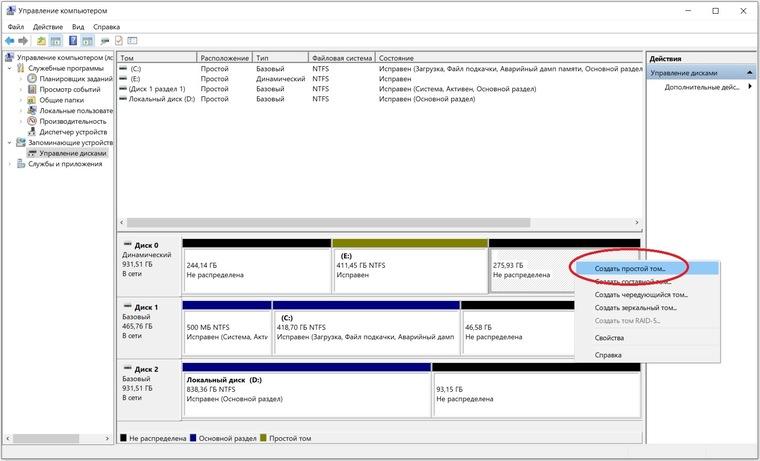Collapse the Служебные программы tree node

coord(9,68)
